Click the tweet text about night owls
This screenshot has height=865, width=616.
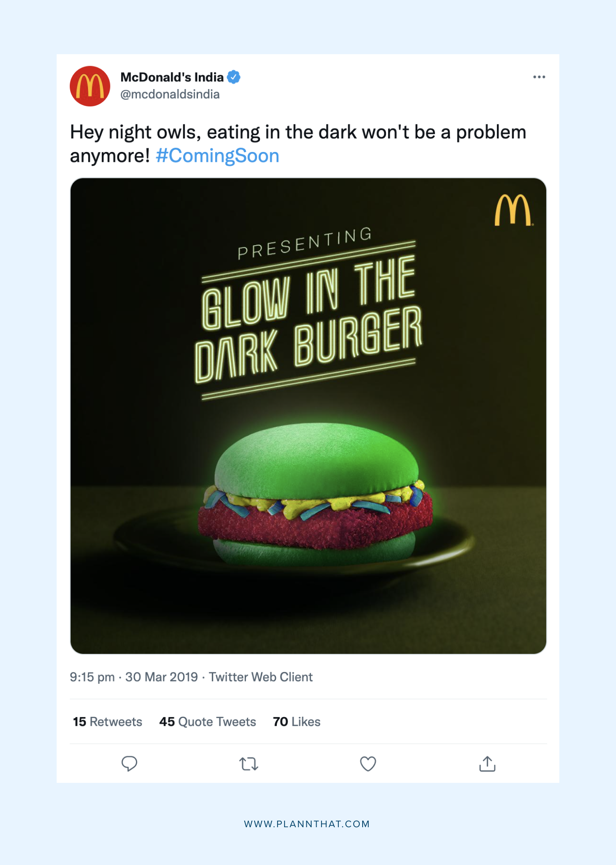pos(298,144)
